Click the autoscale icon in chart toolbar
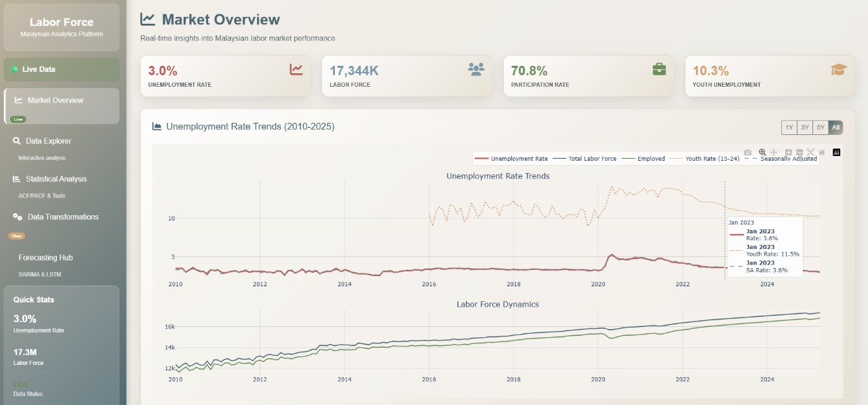Viewport: 868px width, 405px height. tap(810, 153)
